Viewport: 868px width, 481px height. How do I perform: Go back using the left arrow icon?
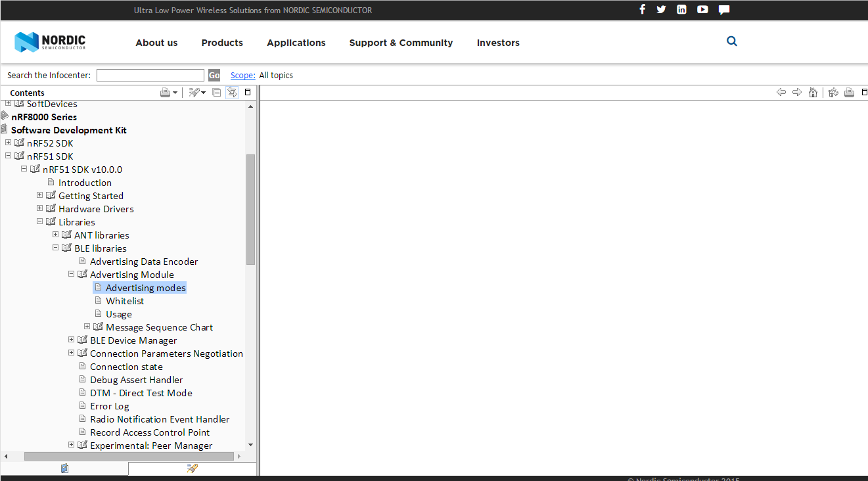781,93
